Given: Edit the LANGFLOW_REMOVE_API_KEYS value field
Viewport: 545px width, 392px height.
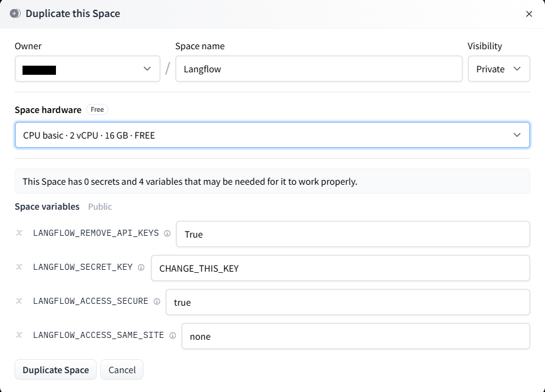Looking at the screenshot, I should (x=353, y=234).
